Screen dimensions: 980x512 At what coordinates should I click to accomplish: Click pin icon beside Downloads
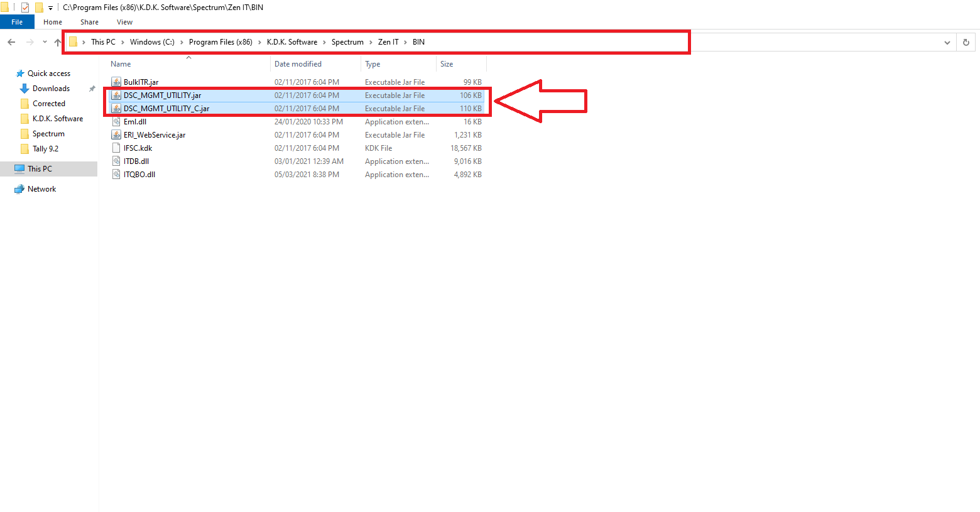coord(92,89)
